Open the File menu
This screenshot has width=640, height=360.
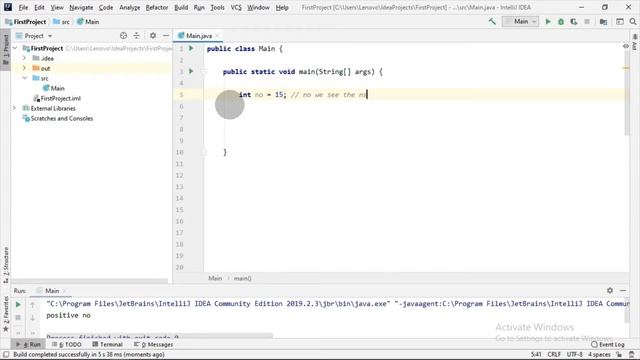click(23, 7)
